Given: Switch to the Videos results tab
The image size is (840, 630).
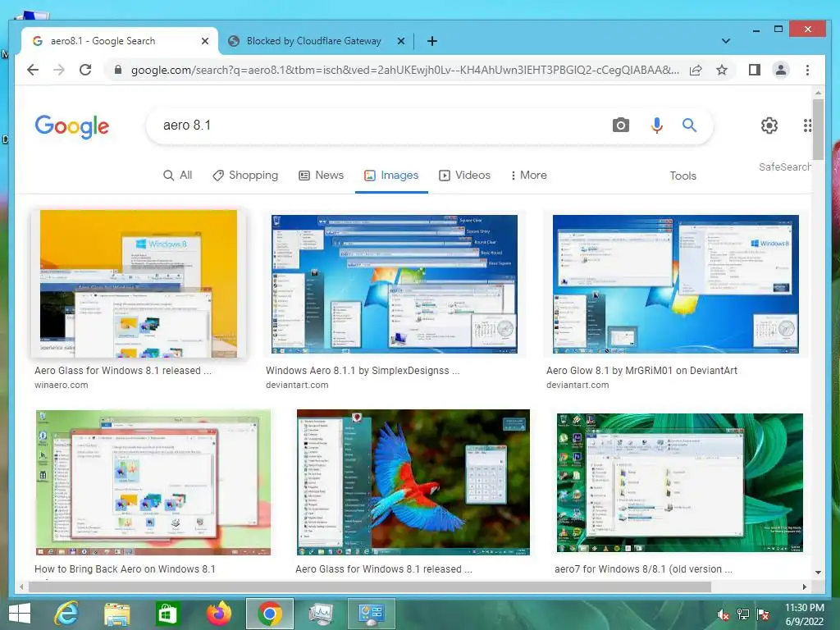Looking at the screenshot, I should (x=464, y=176).
